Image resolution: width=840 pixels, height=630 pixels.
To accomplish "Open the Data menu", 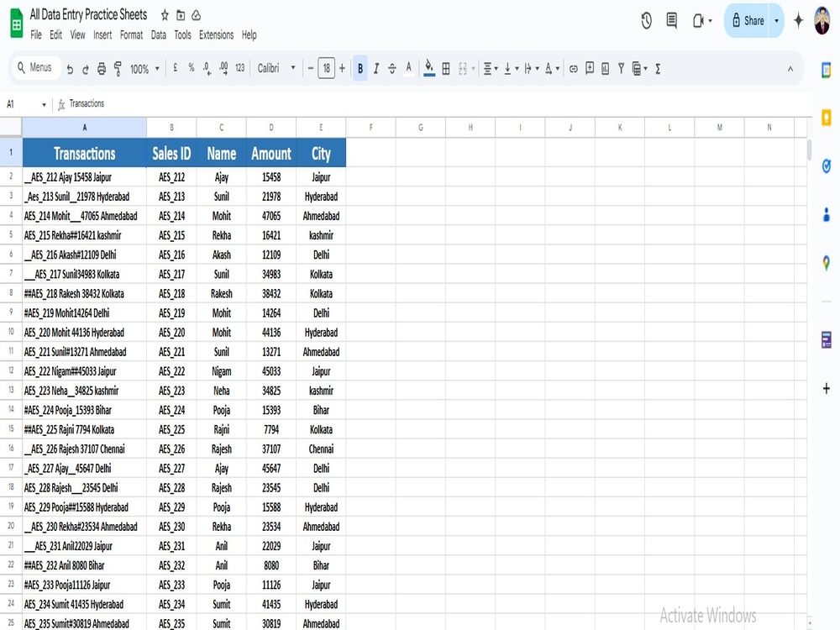I will [159, 34].
